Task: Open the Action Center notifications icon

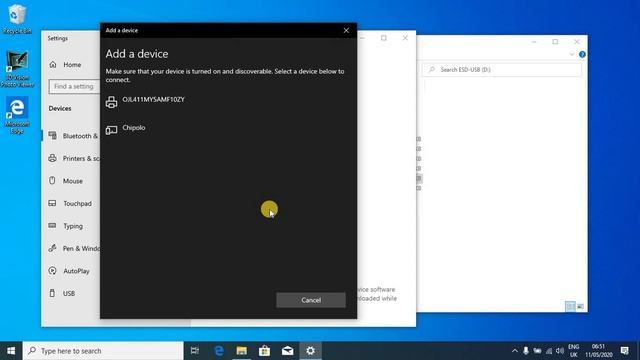Action: (x=624, y=351)
